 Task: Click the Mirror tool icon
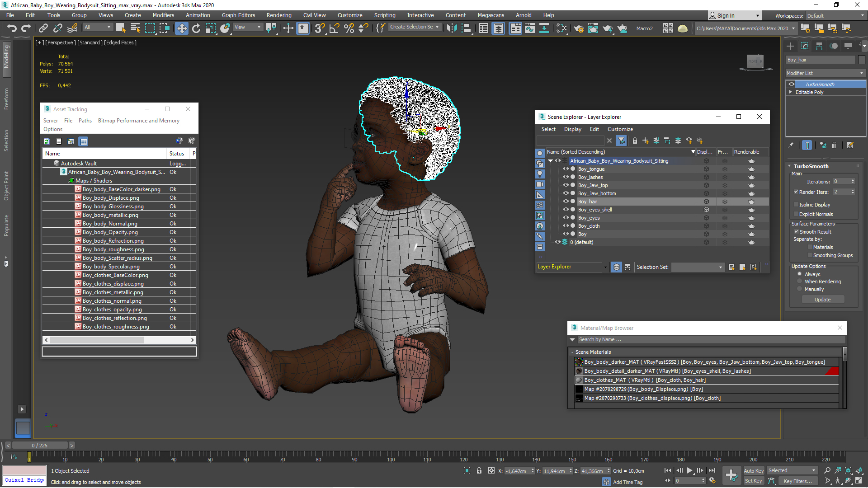[x=451, y=28]
